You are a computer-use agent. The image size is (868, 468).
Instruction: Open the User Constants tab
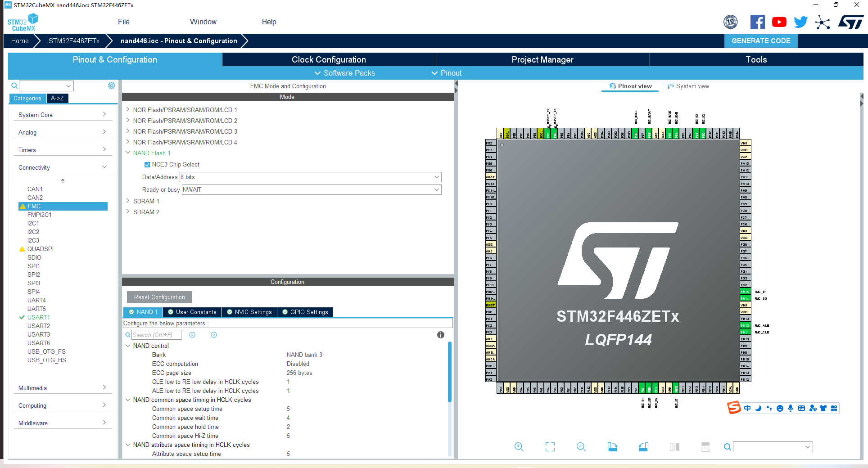tap(192, 312)
